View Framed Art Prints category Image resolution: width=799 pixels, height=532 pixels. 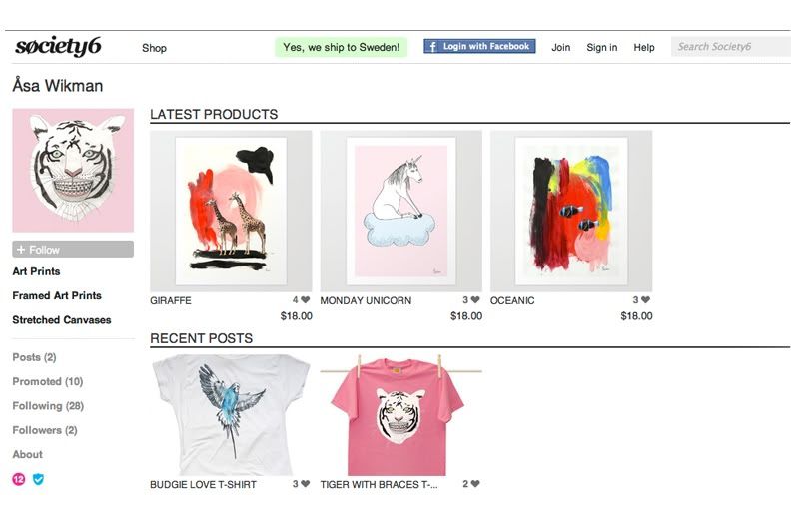(x=57, y=295)
